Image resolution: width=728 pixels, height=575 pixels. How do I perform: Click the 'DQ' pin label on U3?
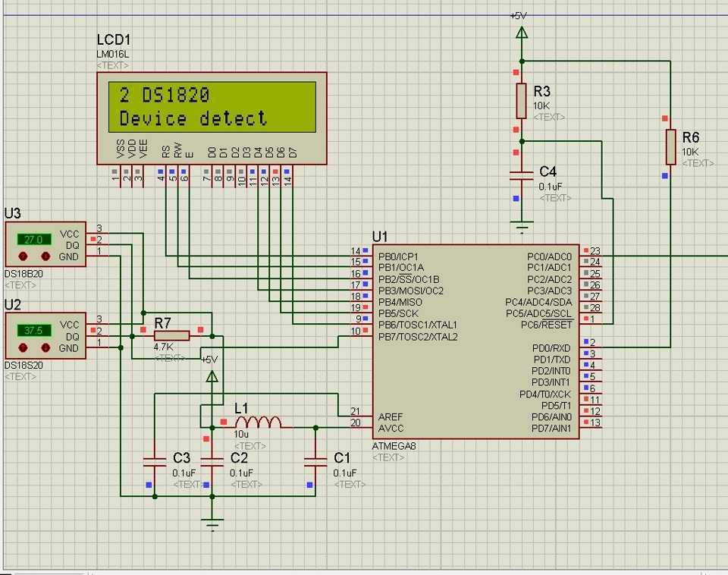pos(73,245)
